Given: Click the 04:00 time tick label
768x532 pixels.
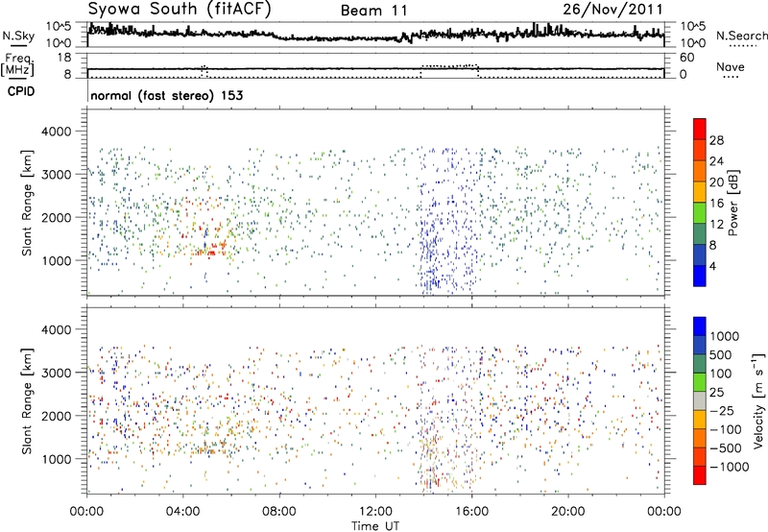Looking at the screenshot, I should [x=182, y=512].
